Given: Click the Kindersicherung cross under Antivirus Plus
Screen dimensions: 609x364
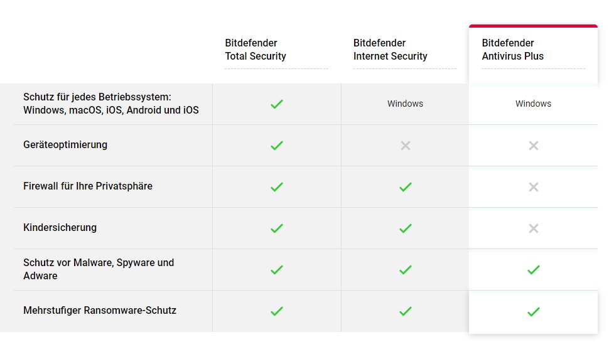Looking at the screenshot, I should 533,228.
